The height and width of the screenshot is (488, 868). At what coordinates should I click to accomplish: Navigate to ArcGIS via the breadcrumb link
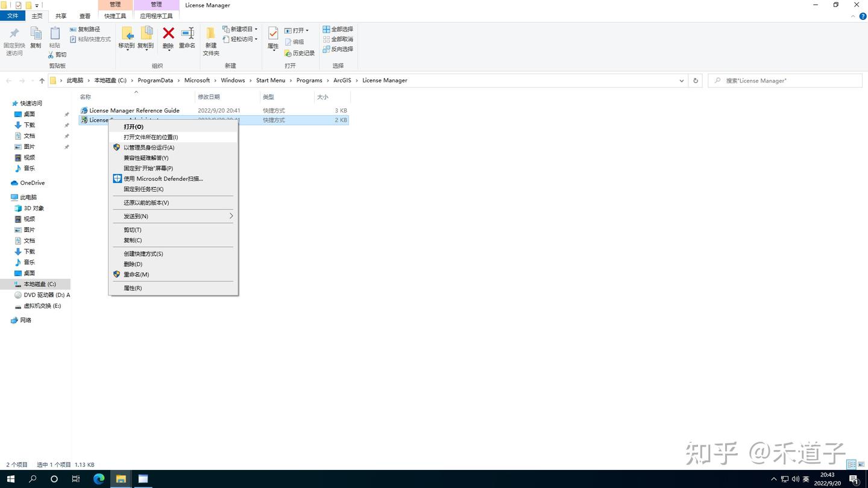click(342, 80)
